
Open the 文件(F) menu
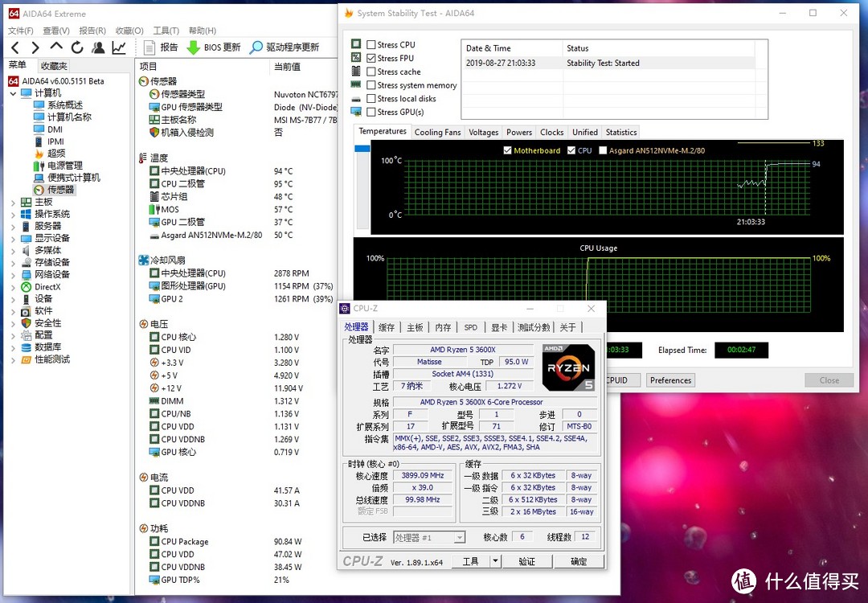20,31
